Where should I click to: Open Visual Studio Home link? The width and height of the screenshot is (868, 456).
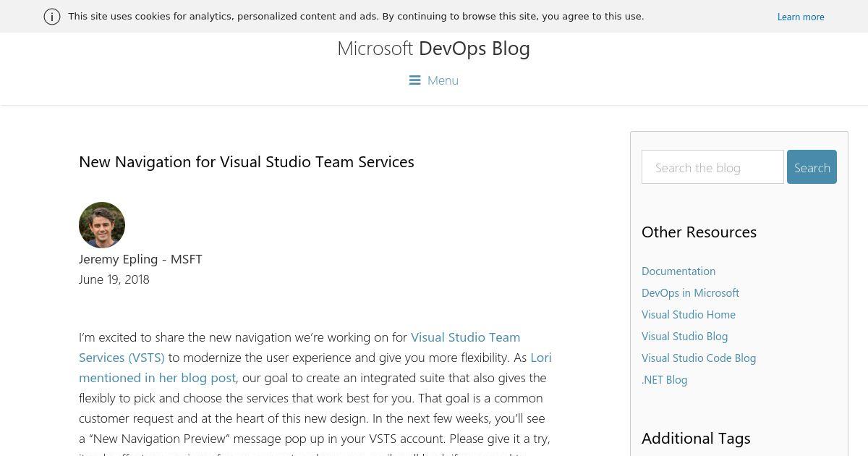click(x=689, y=314)
